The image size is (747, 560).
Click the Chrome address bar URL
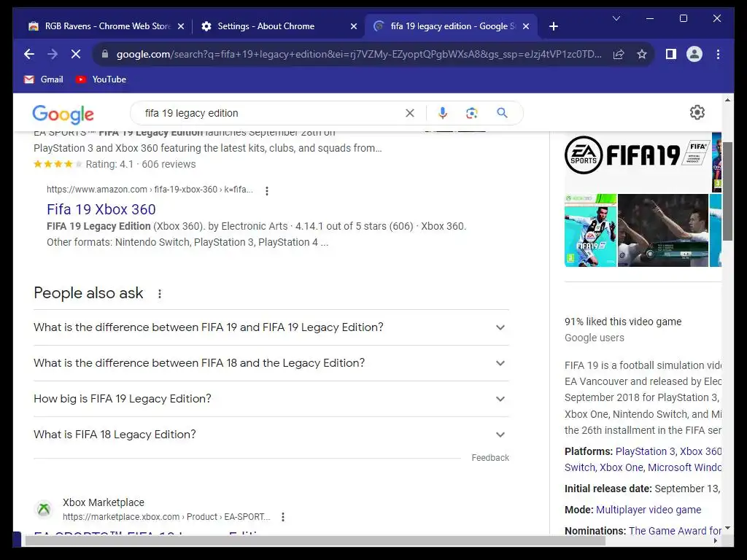click(359, 54)
